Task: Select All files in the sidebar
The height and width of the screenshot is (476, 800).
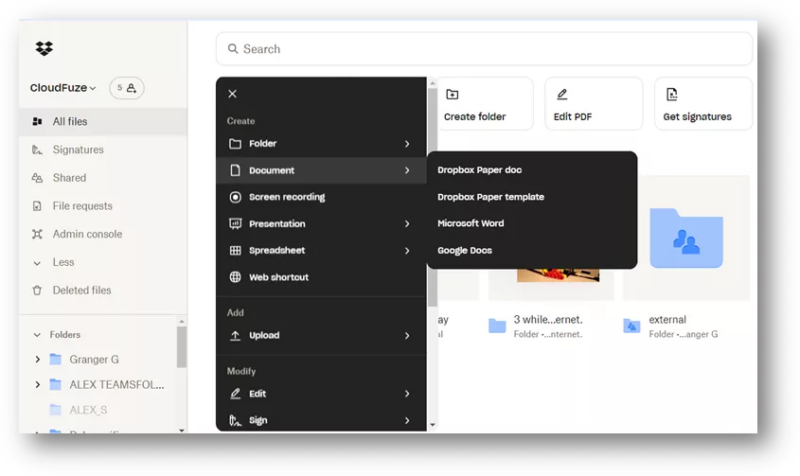Action: [103, 121]
